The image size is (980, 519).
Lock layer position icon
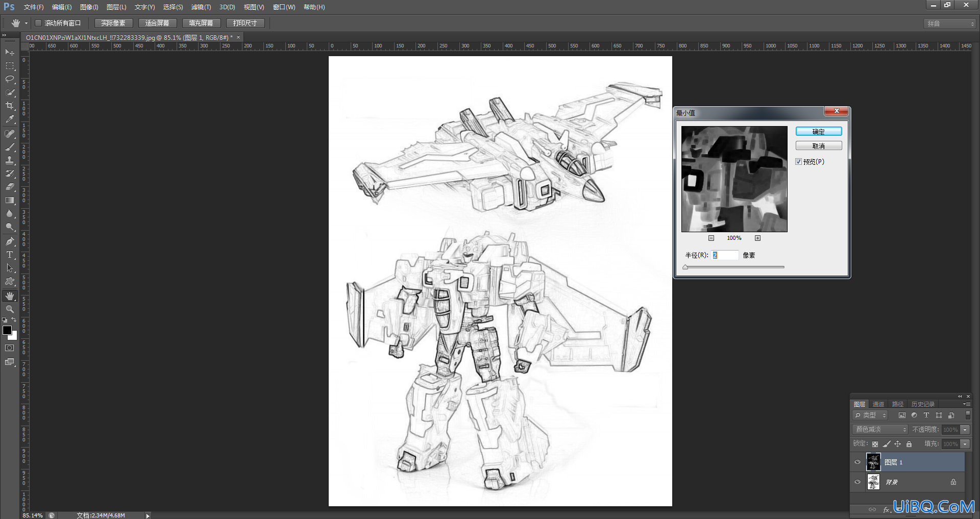pos(898,444)
